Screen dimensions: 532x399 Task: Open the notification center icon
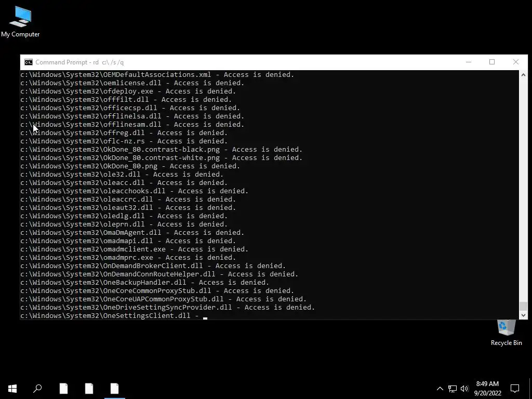(515, 389)
